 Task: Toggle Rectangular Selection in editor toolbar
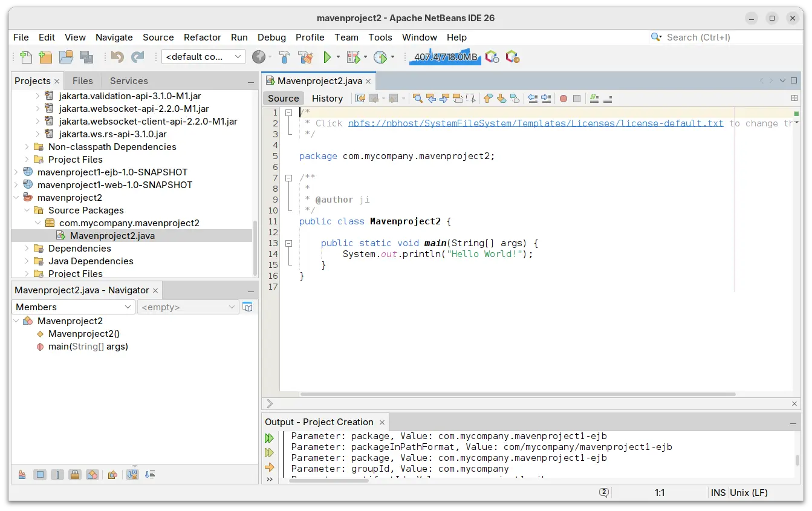pos(471,99)
